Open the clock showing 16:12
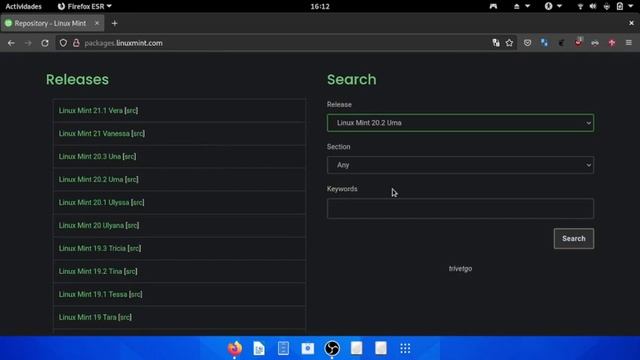The height and width of the screenshot is (360, 640). [x=320, y=6]
